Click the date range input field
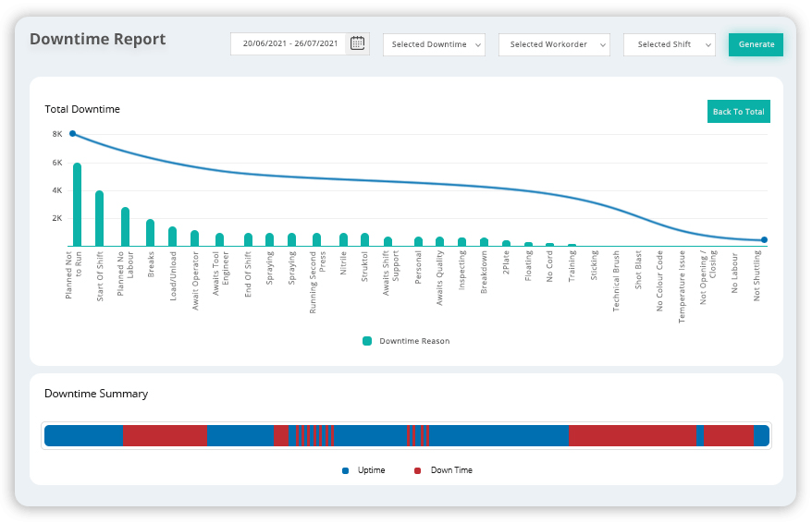The image size is (812, 523). coord(289,43)
